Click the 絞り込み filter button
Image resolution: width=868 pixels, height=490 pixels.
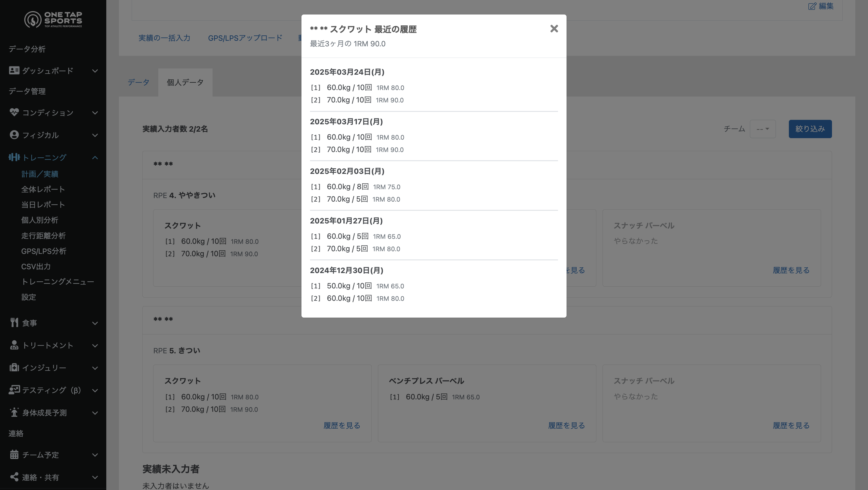(810, 129)
